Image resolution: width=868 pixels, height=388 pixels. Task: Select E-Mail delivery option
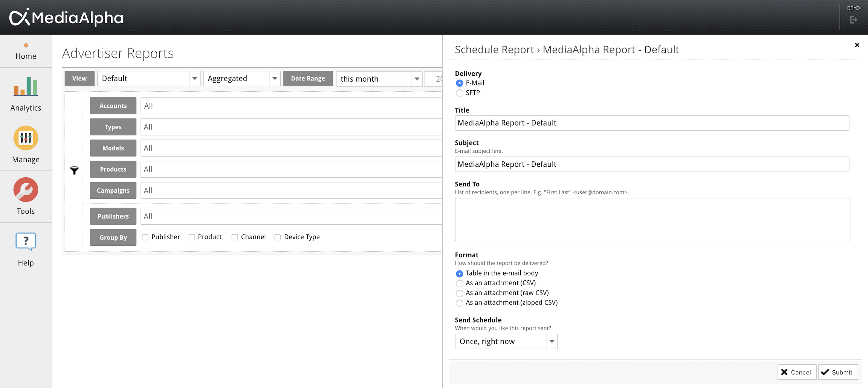tap(459, 83)
